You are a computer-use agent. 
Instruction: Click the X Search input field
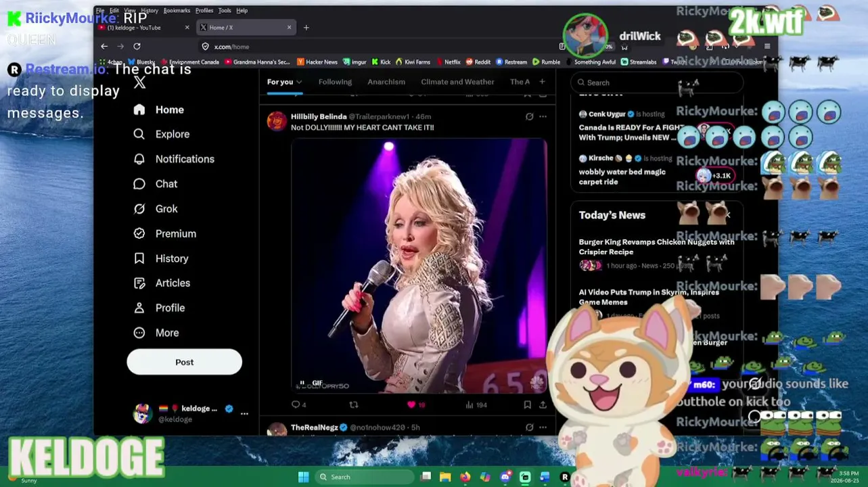tap(656, 83)
